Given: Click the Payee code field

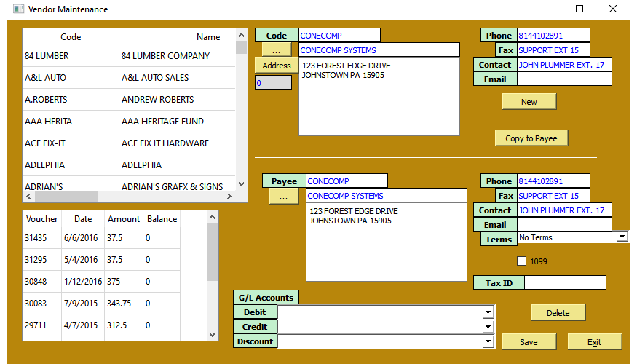Looking at the screenshot, I should 347,181.
